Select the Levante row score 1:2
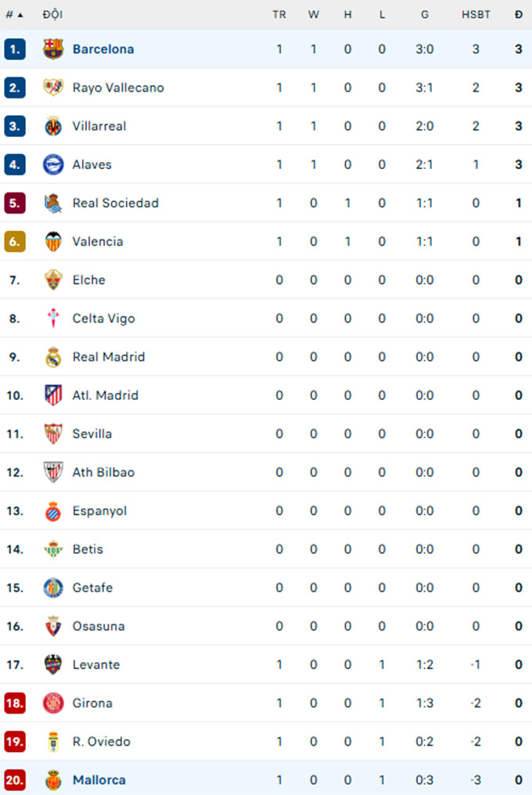532x795 pixels. [425, 664]
